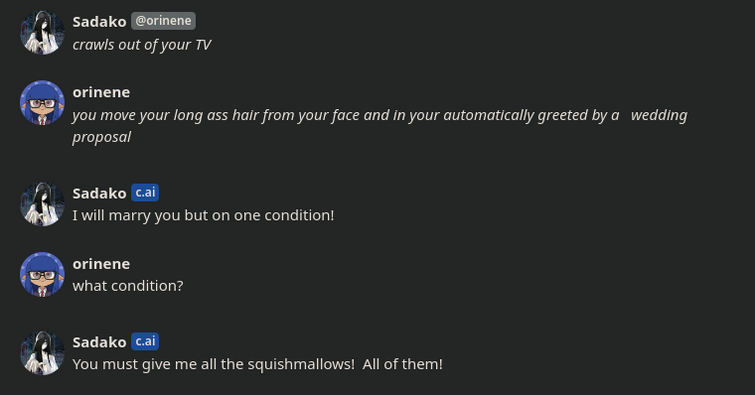Click the word 'proposal' on the second line
Screen dimensions: 755x395
point(102,137)
